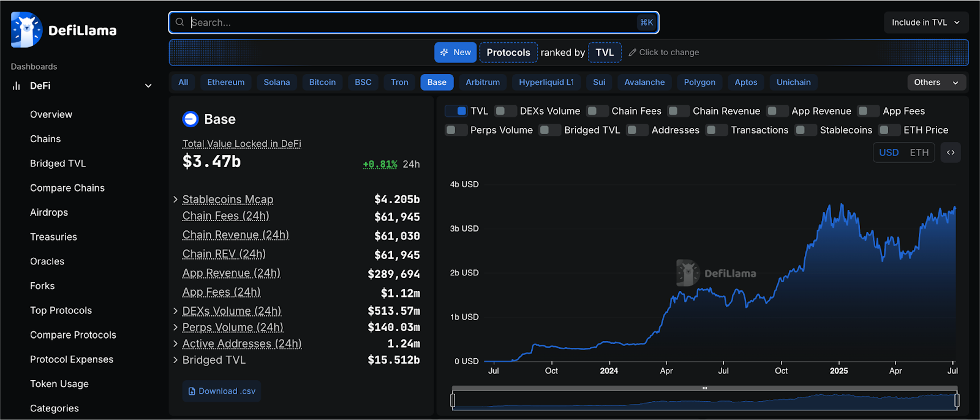
Task: Expand the Perps Volume (24h) row
Action: (x=175, y=328)
